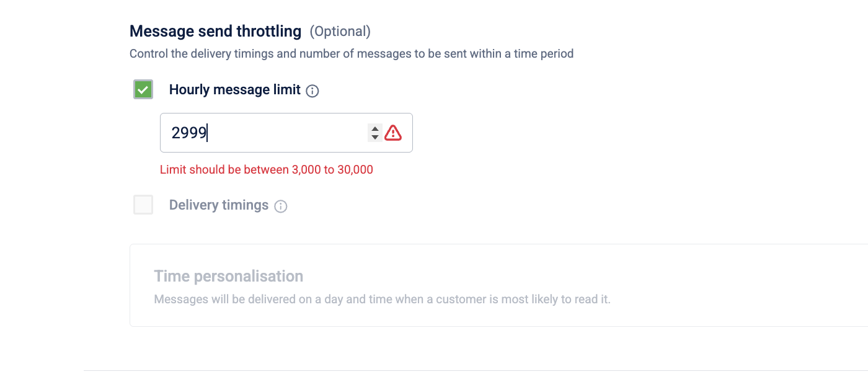Decrease hourly limit with down arrow

click(x=374, y=137)
